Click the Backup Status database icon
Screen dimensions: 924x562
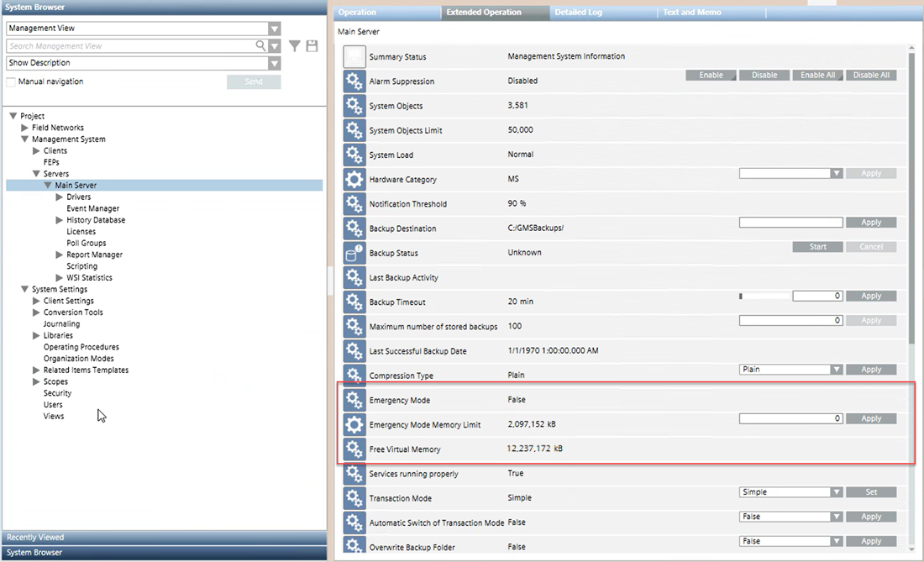[x=354, y=253]
